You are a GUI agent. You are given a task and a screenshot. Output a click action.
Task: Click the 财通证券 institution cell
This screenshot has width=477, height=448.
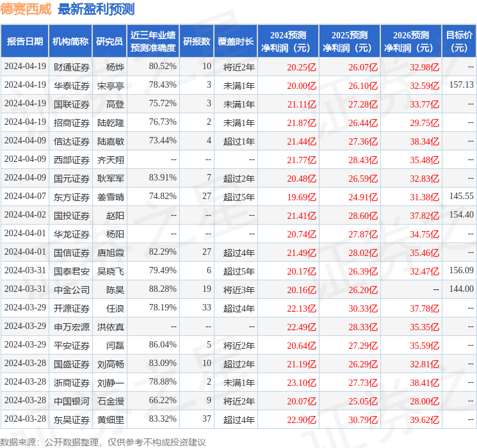click(x=72, y=67)
